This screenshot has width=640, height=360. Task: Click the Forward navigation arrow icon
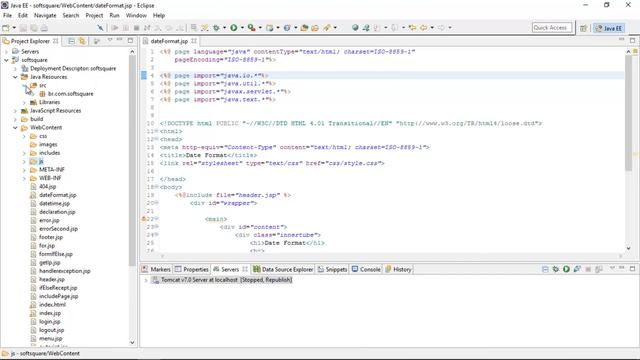[441, 28]
